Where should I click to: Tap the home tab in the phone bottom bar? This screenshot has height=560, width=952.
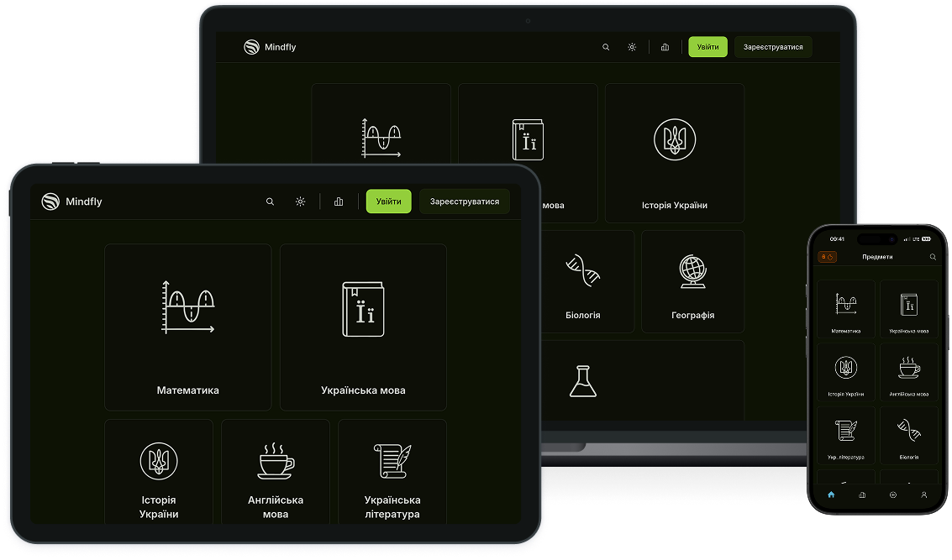pos(831,495)
